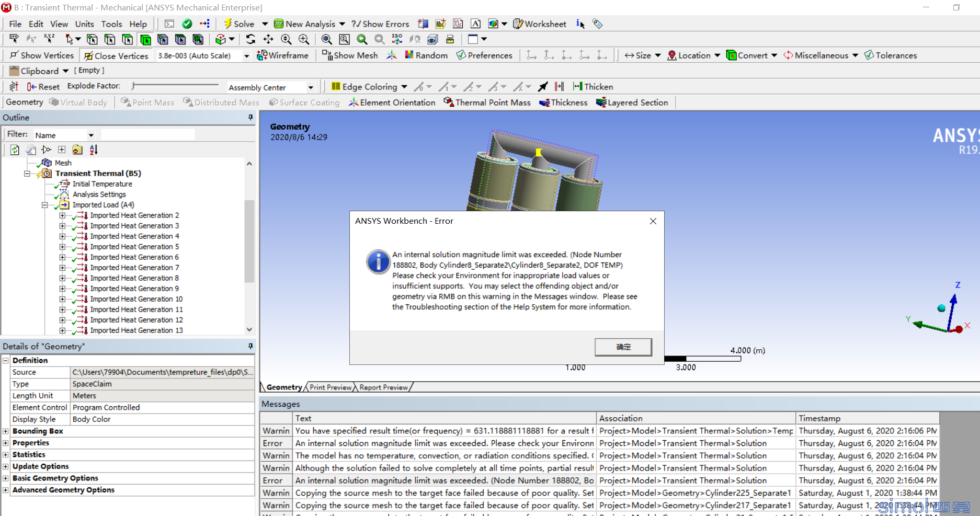Apply Random colors
Viewport: 980px width, 516px height.
426,55
